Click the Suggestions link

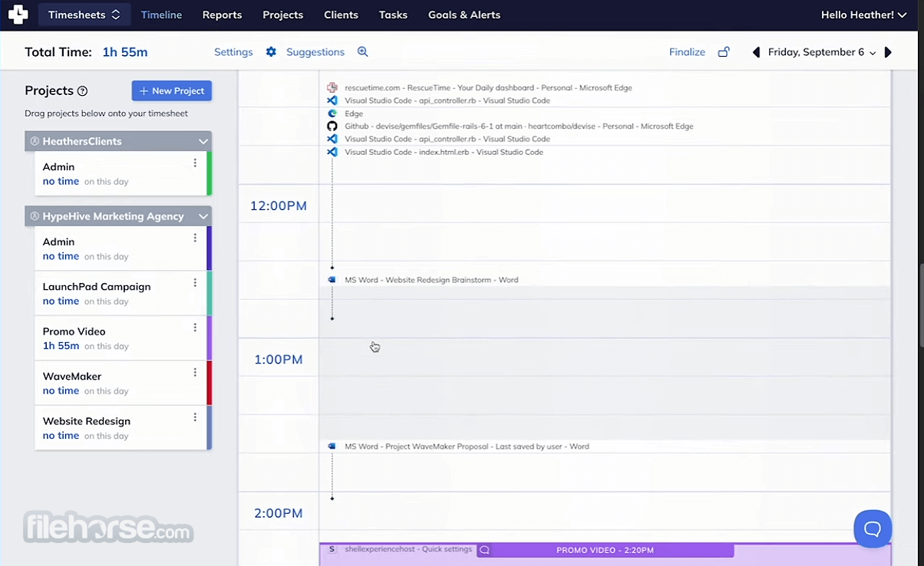[315, 52]
